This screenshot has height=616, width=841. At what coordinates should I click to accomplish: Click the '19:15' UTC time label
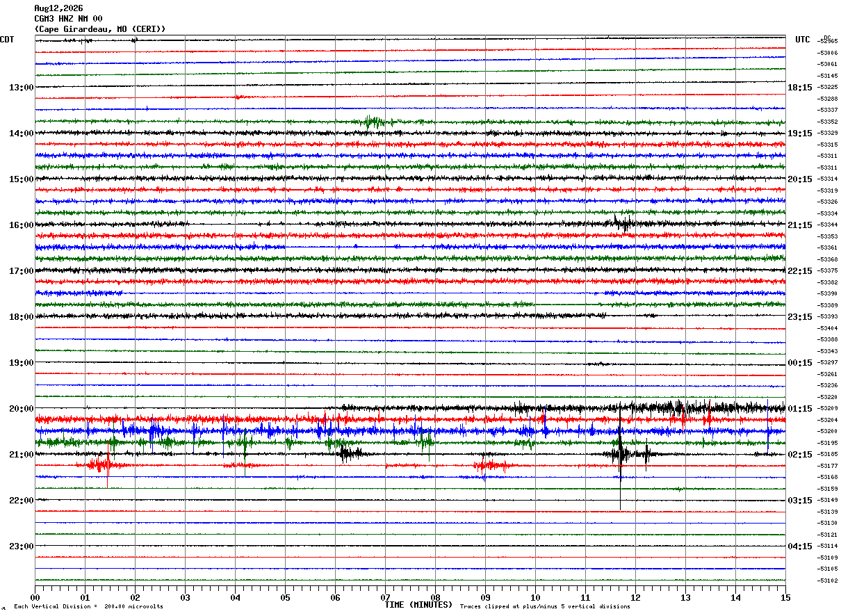point(800,133)
